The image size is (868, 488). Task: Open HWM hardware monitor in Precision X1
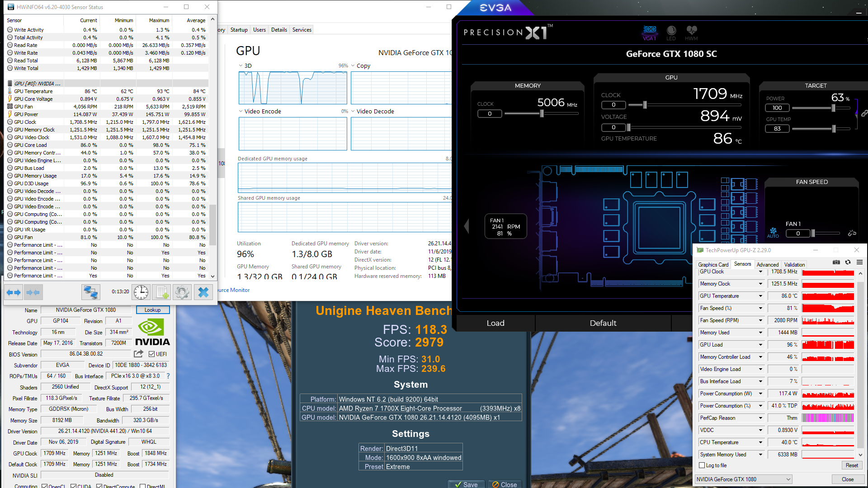691,33
